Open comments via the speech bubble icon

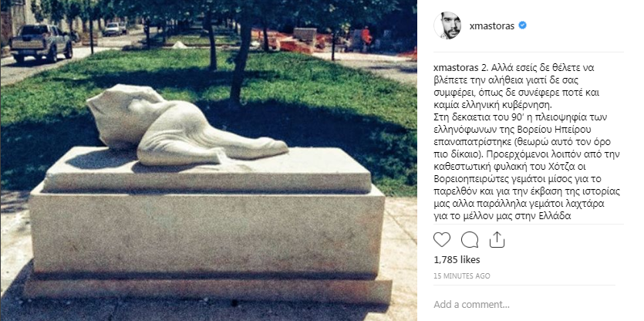click(470, 239)
